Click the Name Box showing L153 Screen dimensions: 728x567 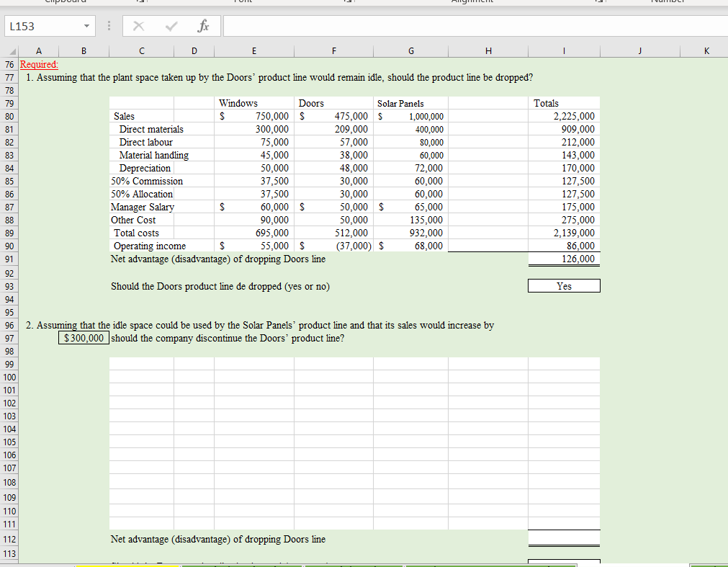44,26
